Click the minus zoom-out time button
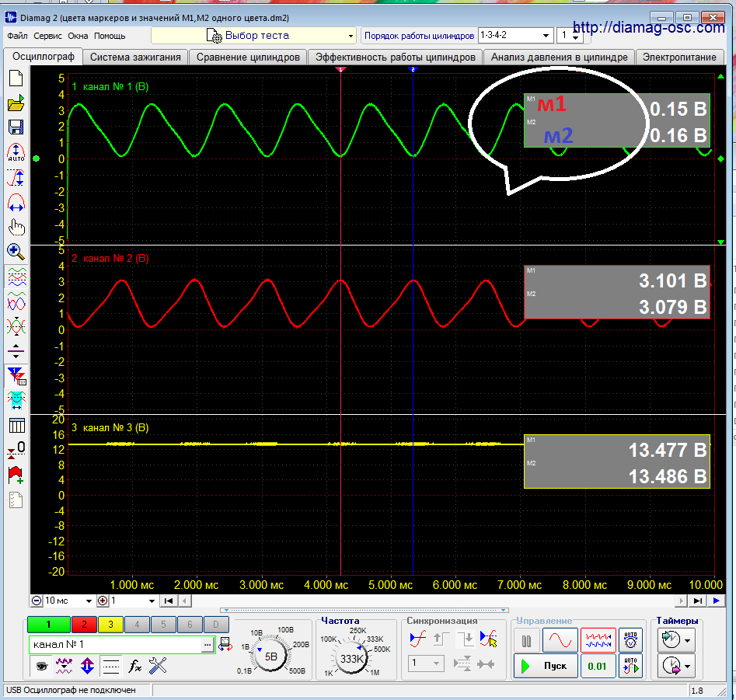This screenshot has height=700, width=736. click(37, 601)
